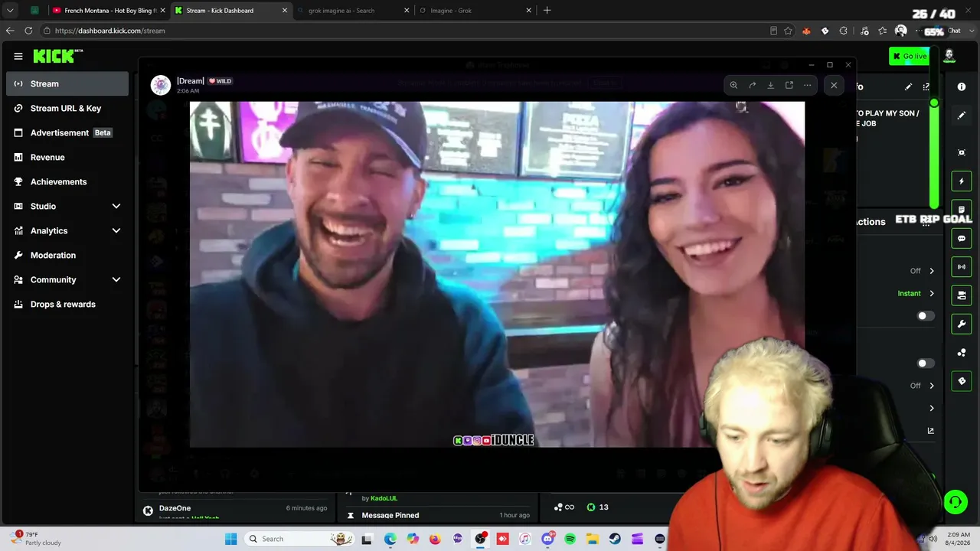The height and width of the screenshot is (551, 980).
Task: Zoom in on the image viewer
Action: click(733, 85)
